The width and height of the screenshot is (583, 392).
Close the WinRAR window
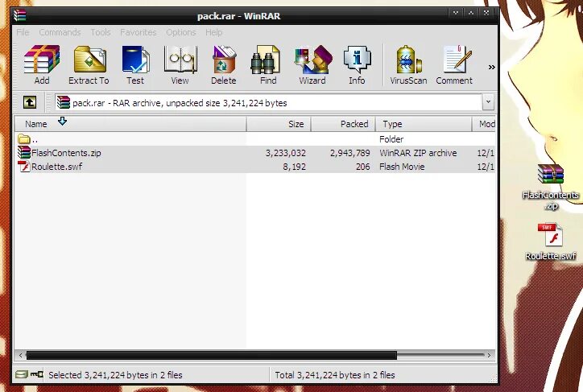pyautogui.click(x=486, y=13)
